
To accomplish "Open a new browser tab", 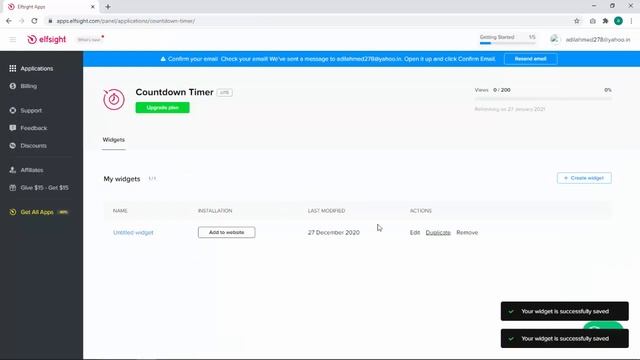I will point(108,7).
